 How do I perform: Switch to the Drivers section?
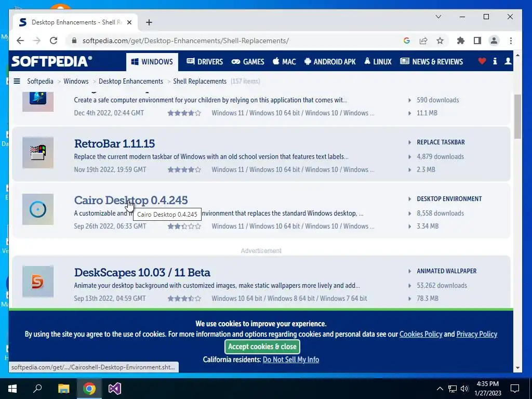tap(205, 62)
